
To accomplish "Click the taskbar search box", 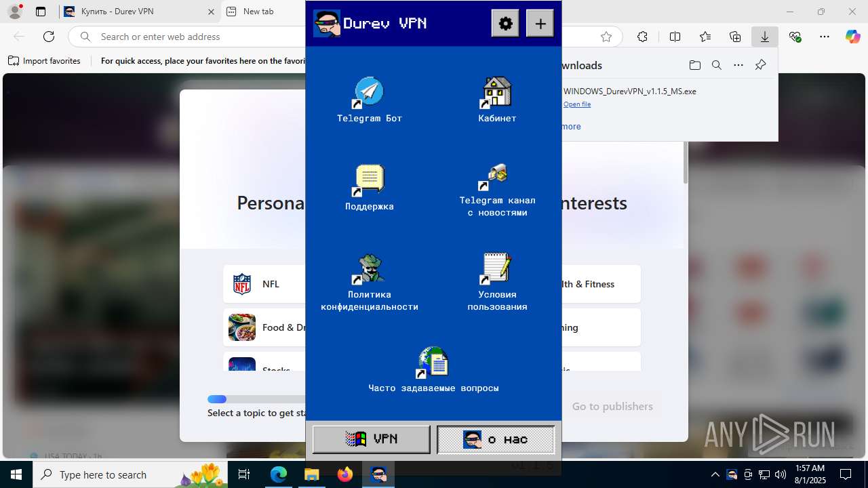I will pyautogui.click(x=131, y=474).
